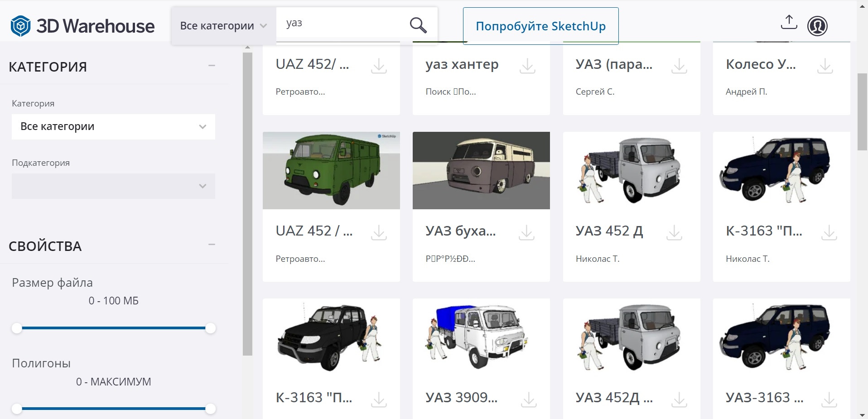The image size is (868, 419).
Task: Open the green UAZ 452 van thumbnail
Action: click(x=331, y=170)
